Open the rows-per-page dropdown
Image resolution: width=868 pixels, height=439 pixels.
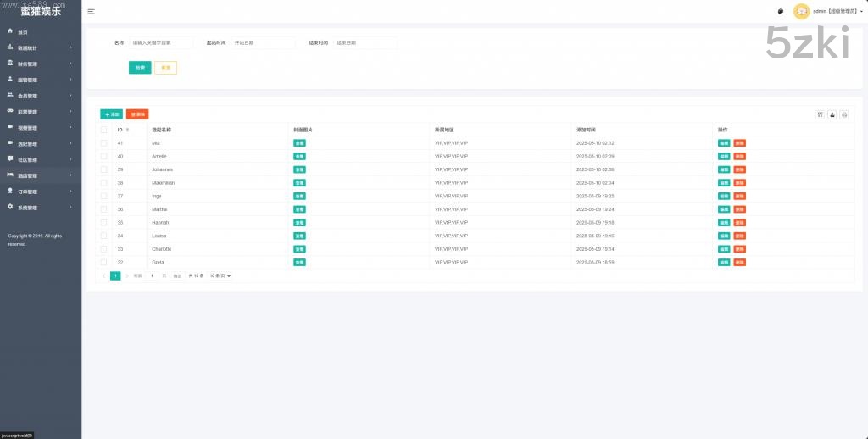click(x=220, y=275)
